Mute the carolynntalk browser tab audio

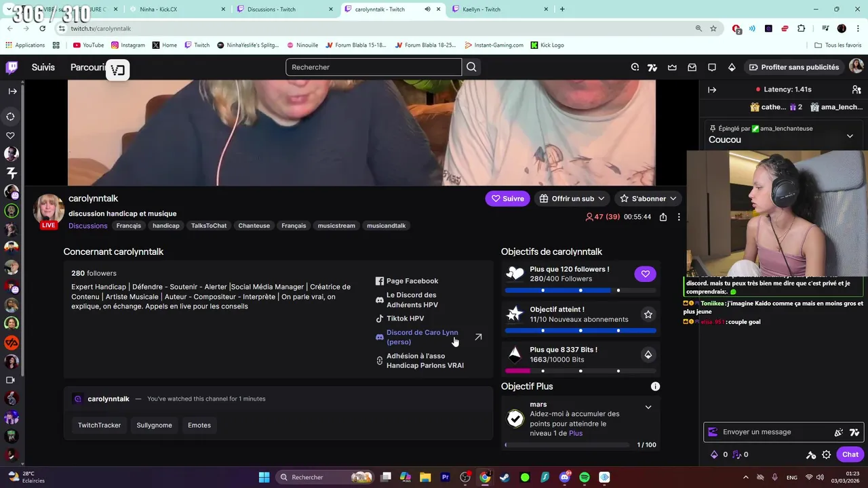(x=427, y=9)
